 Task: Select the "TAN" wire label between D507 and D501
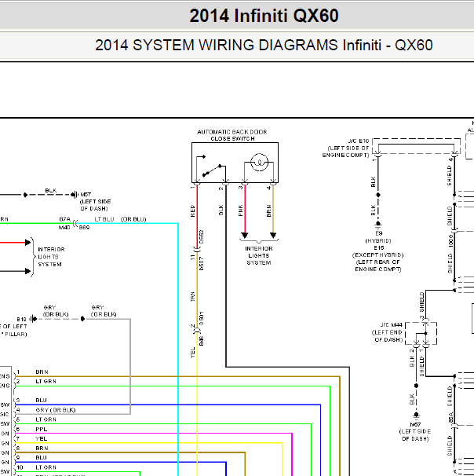(192, 297)
